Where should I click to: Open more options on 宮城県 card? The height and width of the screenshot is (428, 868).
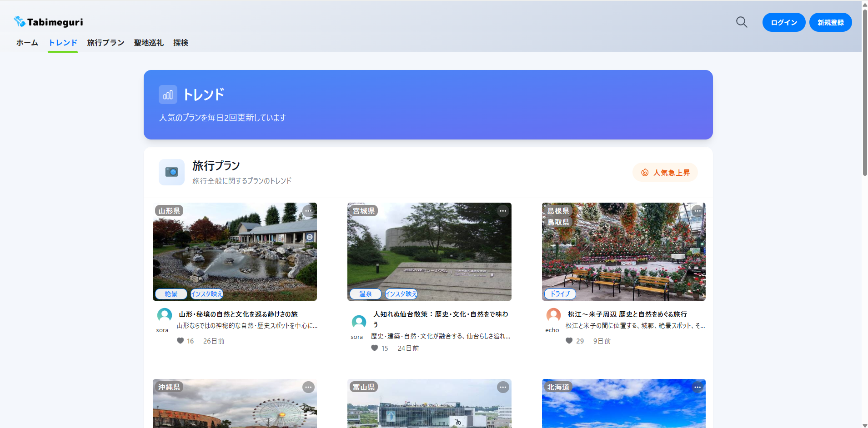click(503, 211)
